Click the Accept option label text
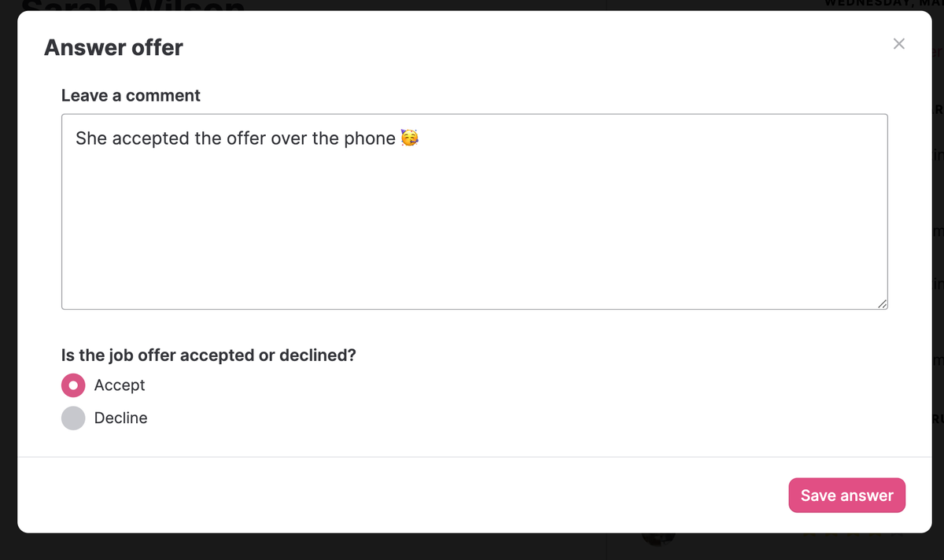The height and width of the screenshot is (560, 944). pyautogui.click(x=120, y=385)
